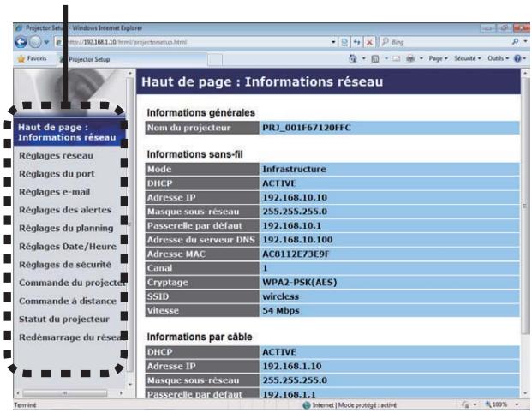Open the recent pages dropdown beside Forward

(x=46, y=43)
